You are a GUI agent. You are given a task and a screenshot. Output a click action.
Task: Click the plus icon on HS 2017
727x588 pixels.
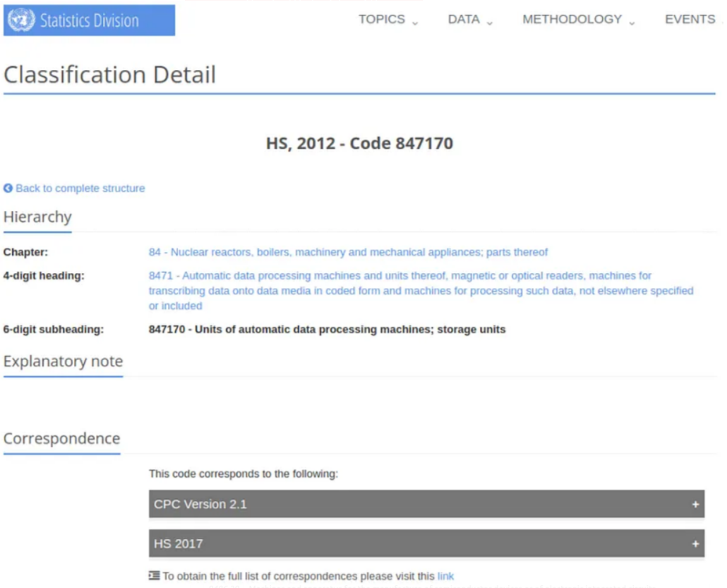click(695, 544)
